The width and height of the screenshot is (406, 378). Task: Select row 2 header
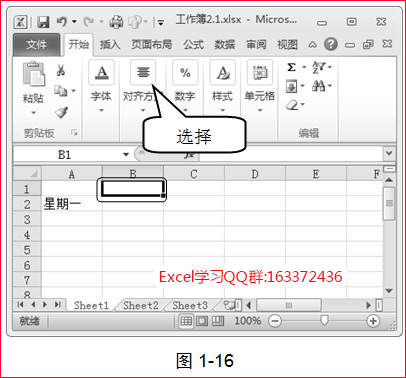(x=27, y=204)
